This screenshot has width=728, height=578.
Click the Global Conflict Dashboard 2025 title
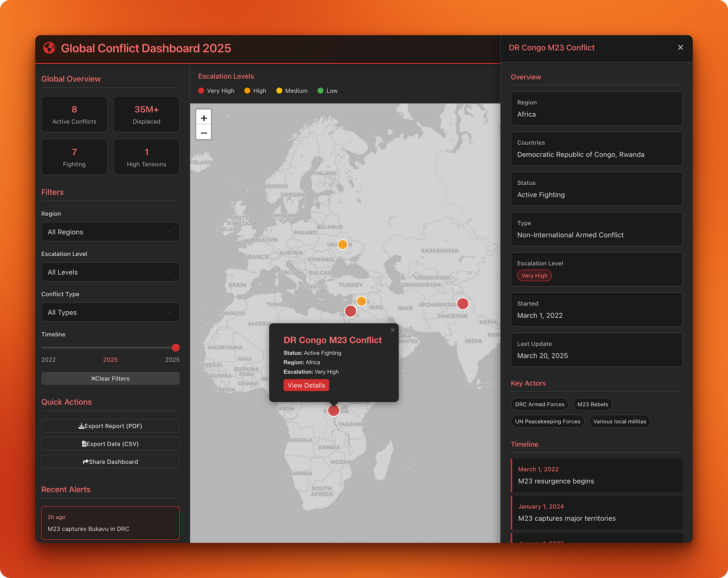click(x=146, y=48)
